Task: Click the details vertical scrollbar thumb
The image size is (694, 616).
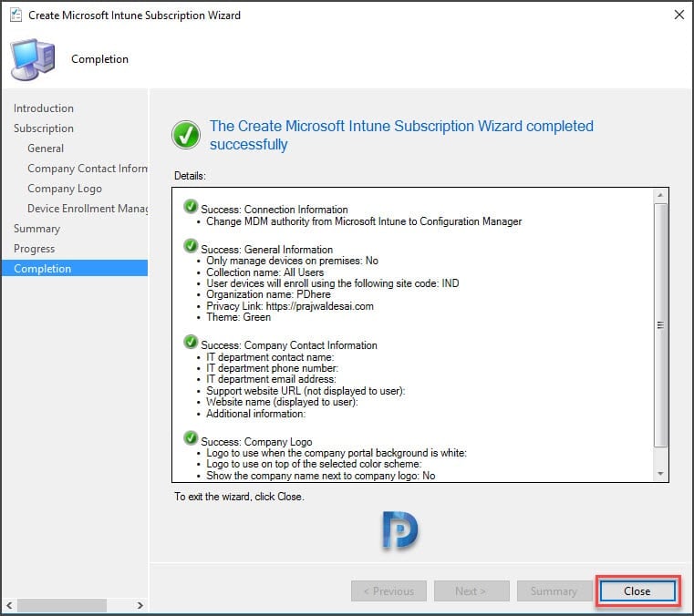Action: tap(660, 325)
